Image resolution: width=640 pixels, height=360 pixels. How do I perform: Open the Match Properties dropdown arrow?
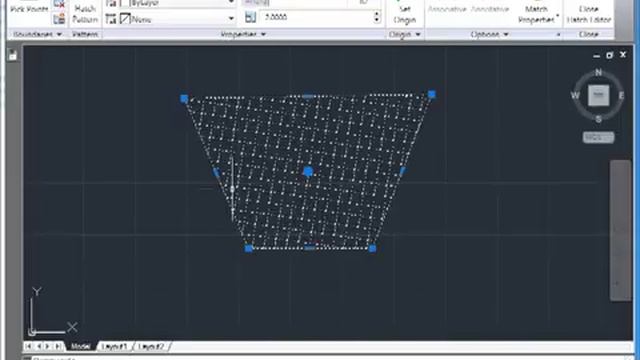coord(557,17)
